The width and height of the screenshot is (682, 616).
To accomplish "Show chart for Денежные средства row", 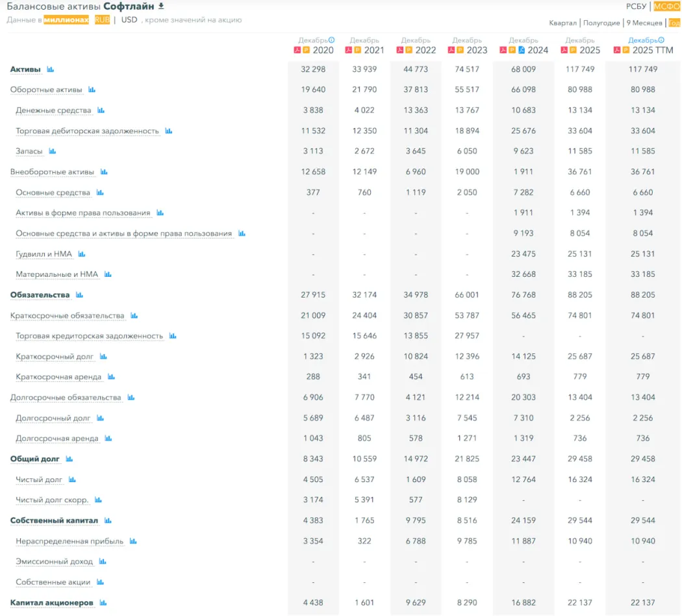I will 101,110.
